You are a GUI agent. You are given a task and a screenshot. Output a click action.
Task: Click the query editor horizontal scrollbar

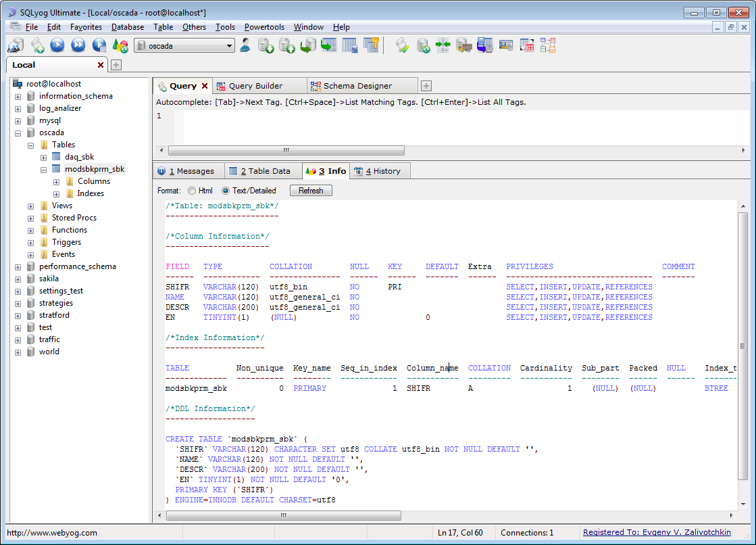(x=286, y=151)
